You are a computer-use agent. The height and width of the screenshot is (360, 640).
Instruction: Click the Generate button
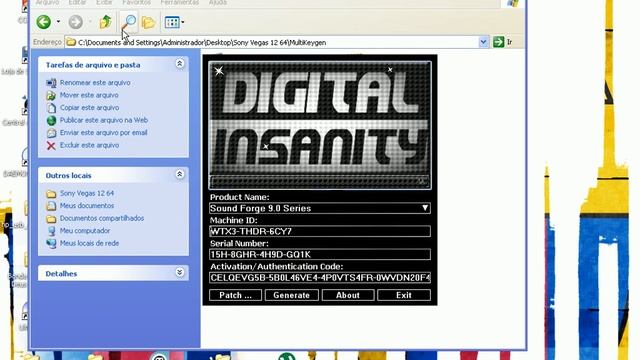pyautogui.click(x=291, y=295)
